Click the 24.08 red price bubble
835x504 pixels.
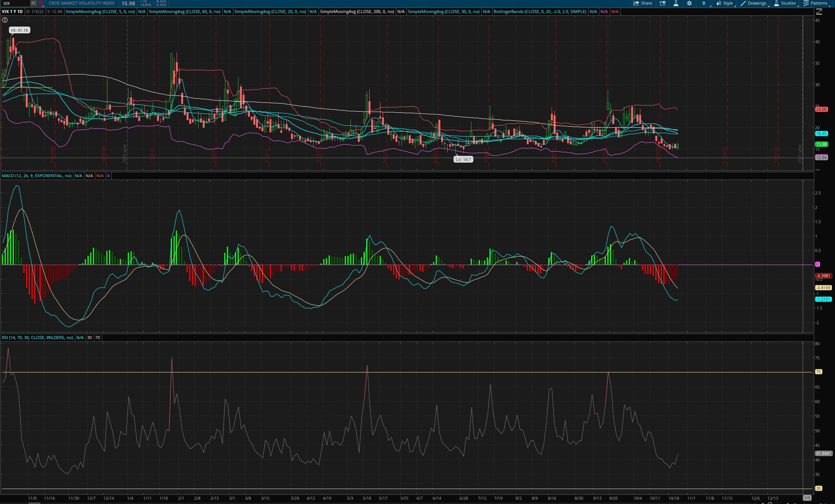(821, 109)
